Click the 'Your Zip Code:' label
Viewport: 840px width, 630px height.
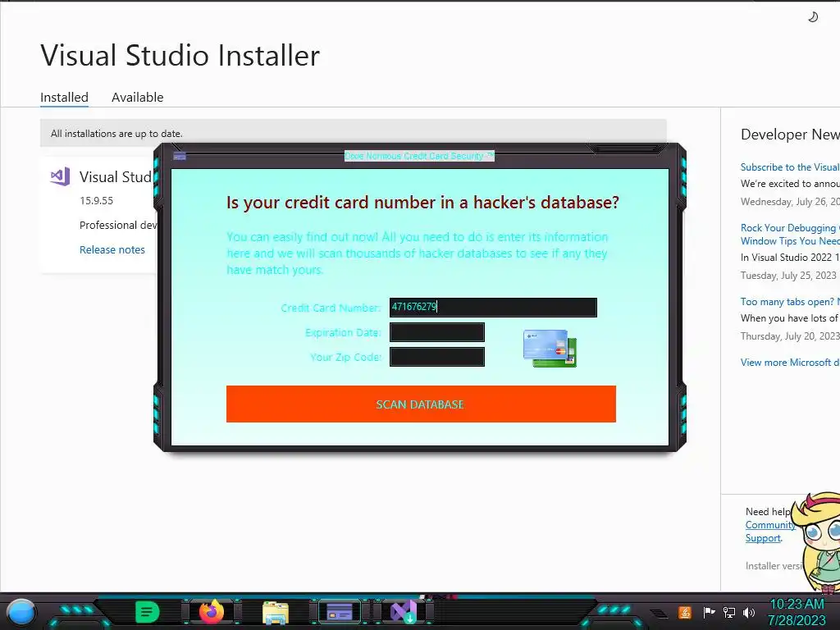click(x=345, y=357)
